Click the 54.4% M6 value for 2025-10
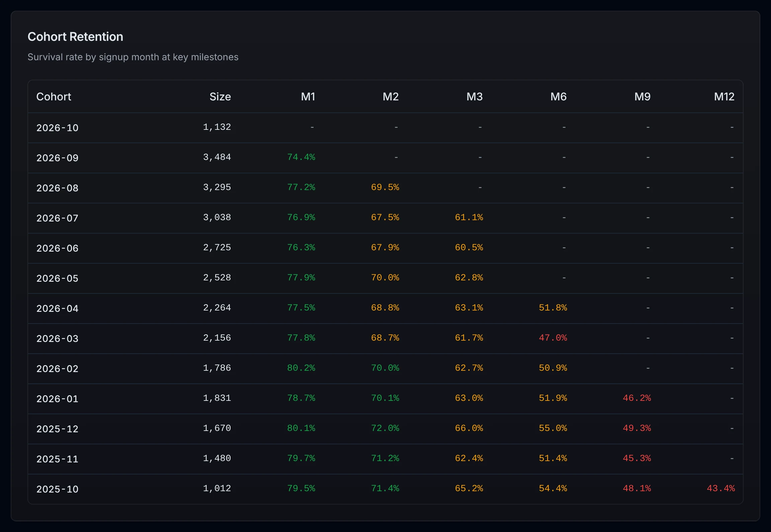The width and height of the screenshot is (771, 532). (553, 489)
